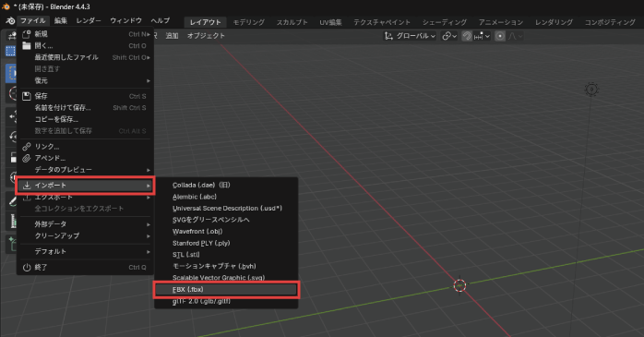
Task: Choose SVGをグリースペンシルへ import option
Action: [x=226, y=220]
